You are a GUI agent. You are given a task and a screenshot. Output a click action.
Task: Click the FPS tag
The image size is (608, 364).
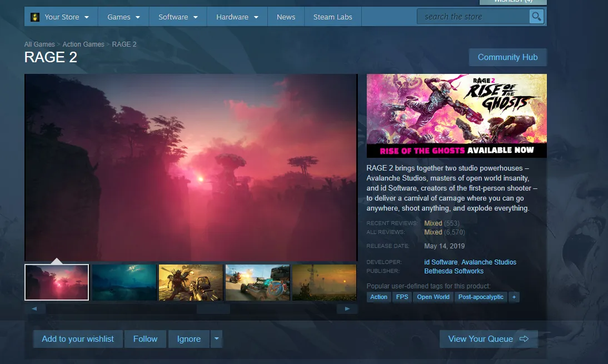[x=402, y=297]
